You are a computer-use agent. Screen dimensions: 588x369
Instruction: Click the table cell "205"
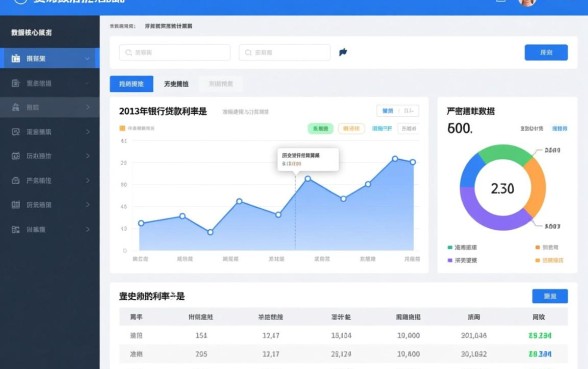(x=201, y=354)
